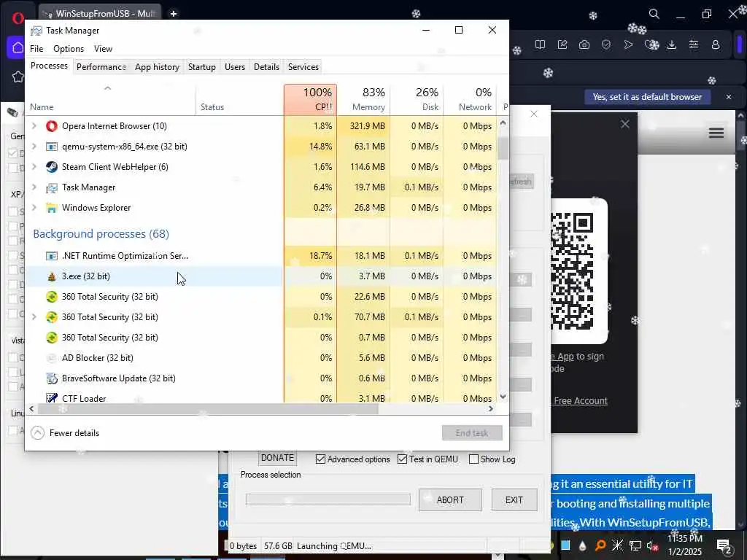Expand the 360 Total Security 70.7 MB row

point(34,317)
